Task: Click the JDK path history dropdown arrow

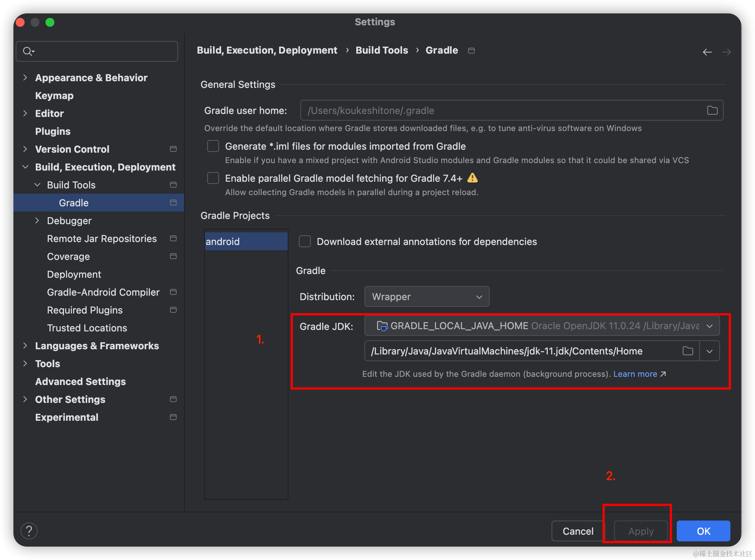Action: [710, 351]
